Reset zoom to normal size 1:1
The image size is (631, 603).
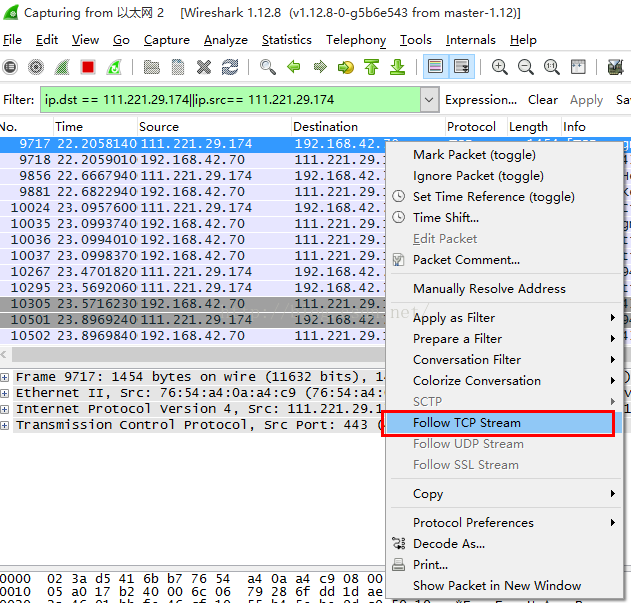tap(552, 67)
